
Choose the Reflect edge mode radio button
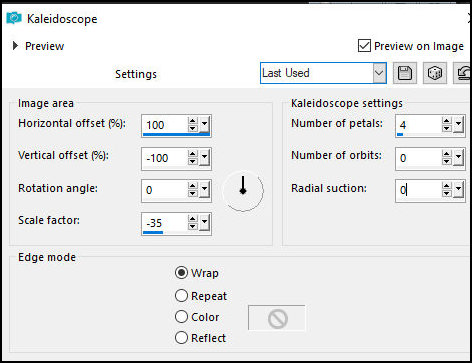click(181, 338)
